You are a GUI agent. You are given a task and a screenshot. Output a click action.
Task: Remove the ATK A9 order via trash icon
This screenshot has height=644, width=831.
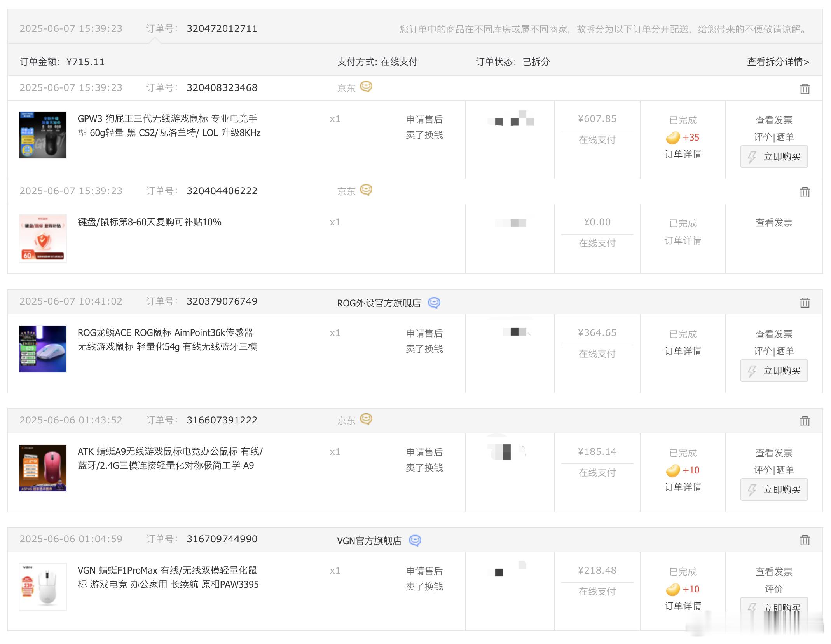point(805,421)
